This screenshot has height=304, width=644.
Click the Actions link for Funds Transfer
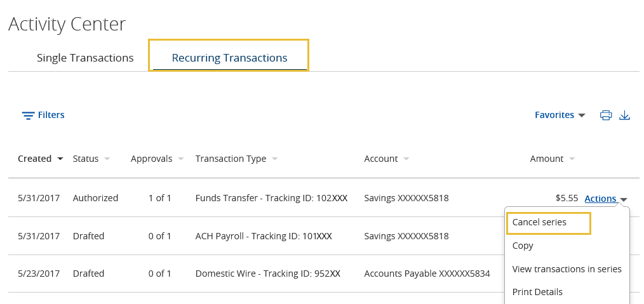600,199
